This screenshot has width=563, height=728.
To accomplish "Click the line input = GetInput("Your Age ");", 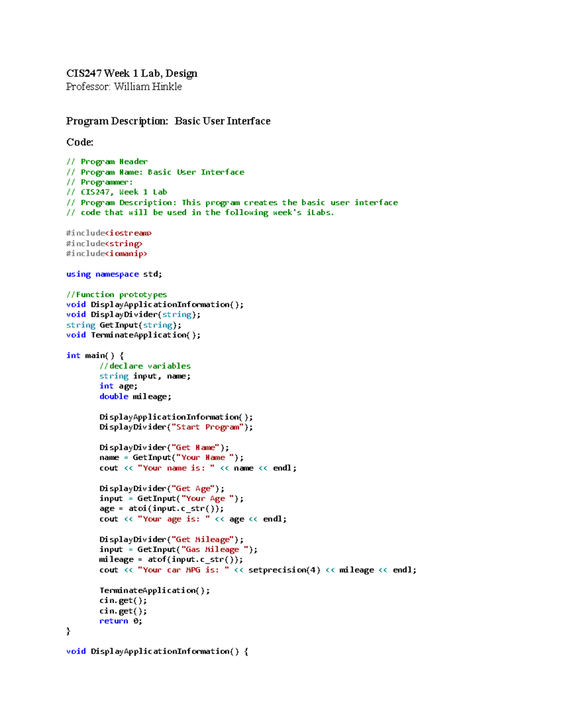I will (172, 499).
